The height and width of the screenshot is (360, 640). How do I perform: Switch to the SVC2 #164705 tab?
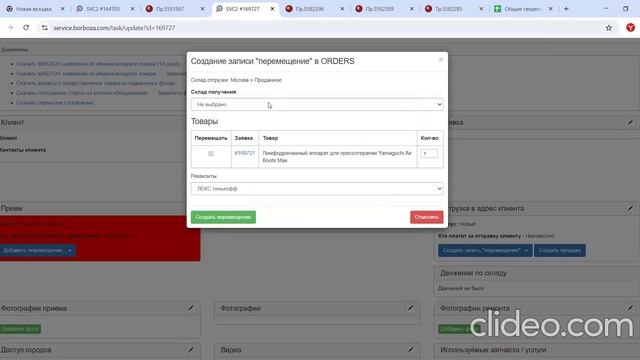[103, 9]
